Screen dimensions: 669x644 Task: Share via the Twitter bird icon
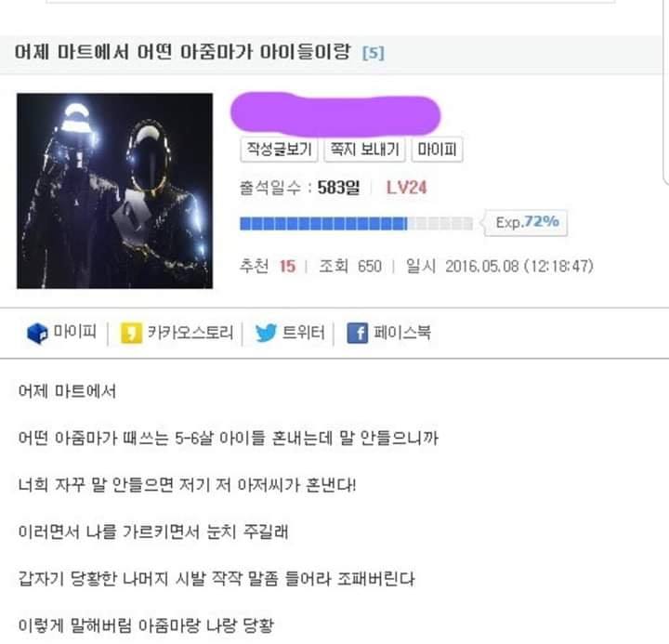point(266,333)
